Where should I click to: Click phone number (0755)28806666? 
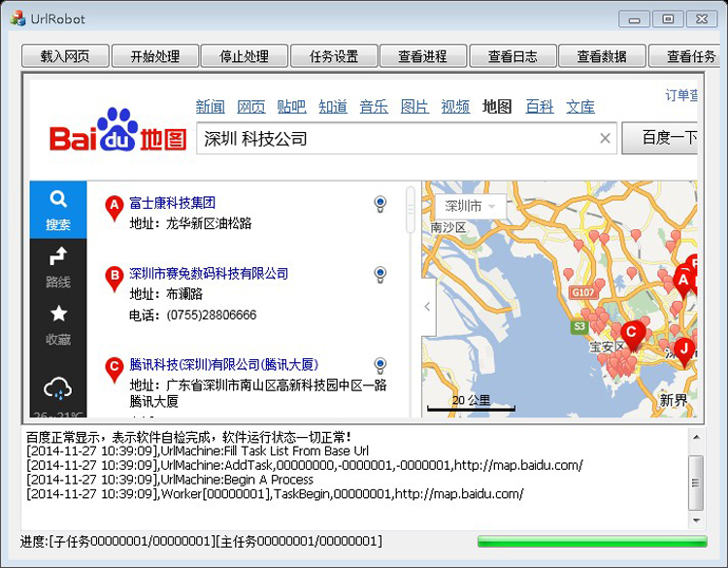(212, 315)
